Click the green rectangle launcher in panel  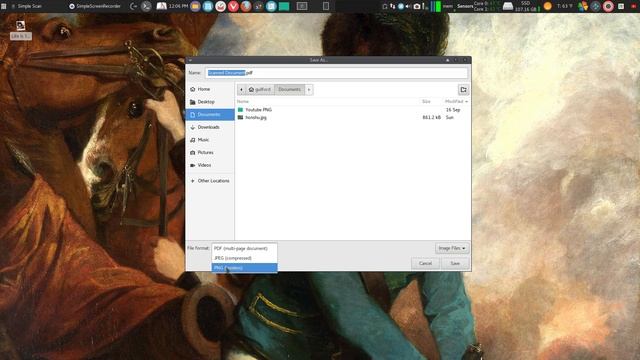click(284, 6)
